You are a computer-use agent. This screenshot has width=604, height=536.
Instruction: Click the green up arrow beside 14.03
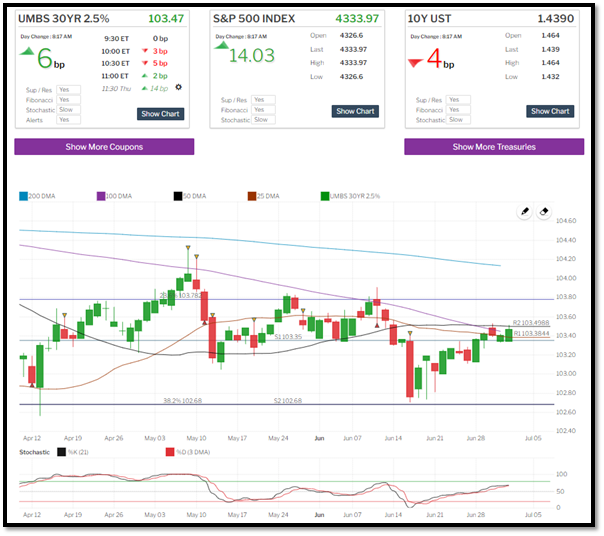(221, 45)
